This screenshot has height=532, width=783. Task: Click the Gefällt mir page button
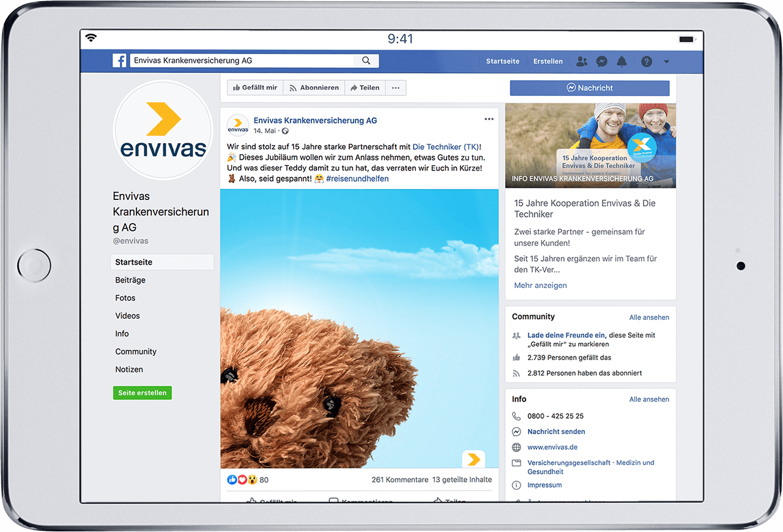click(255, 87)
